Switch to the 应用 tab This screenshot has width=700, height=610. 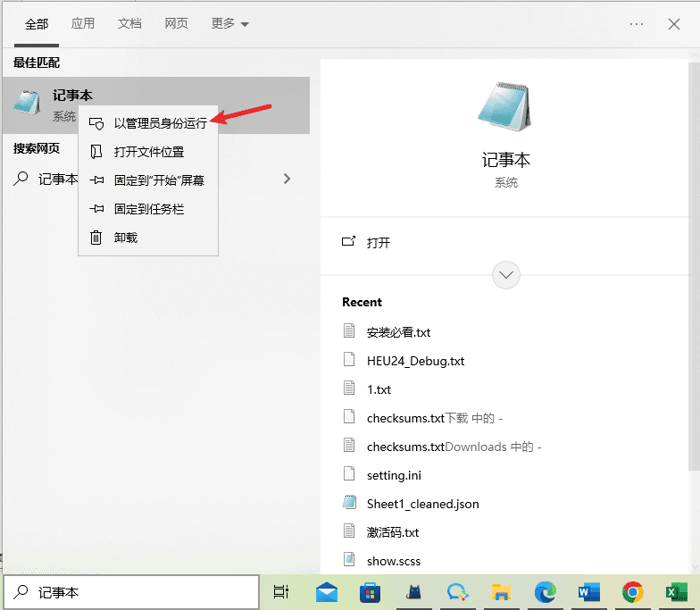(x=83, y=24)
